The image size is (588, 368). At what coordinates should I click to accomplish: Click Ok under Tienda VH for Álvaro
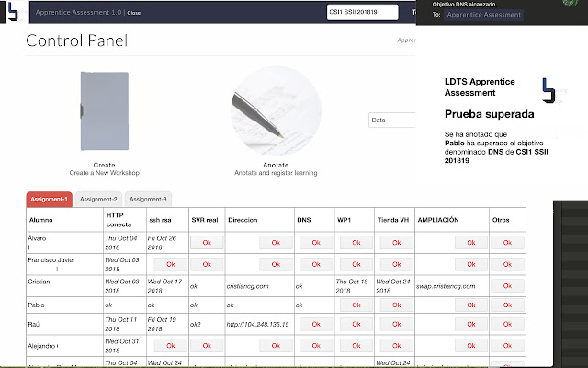[x=396, y=243]
